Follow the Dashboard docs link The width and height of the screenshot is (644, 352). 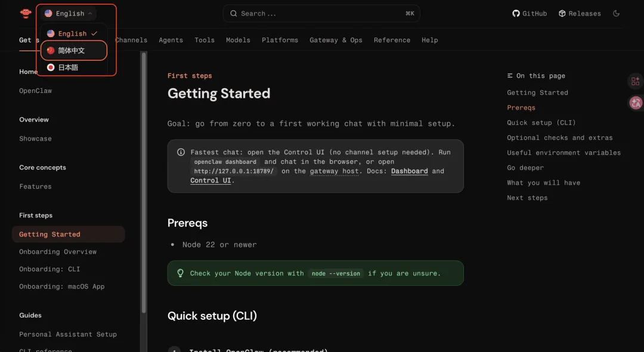[409, 172]
